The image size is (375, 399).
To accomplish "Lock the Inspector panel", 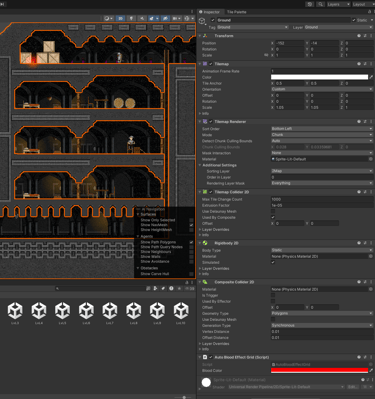I will pyautogui.click(x=369, y=12).
